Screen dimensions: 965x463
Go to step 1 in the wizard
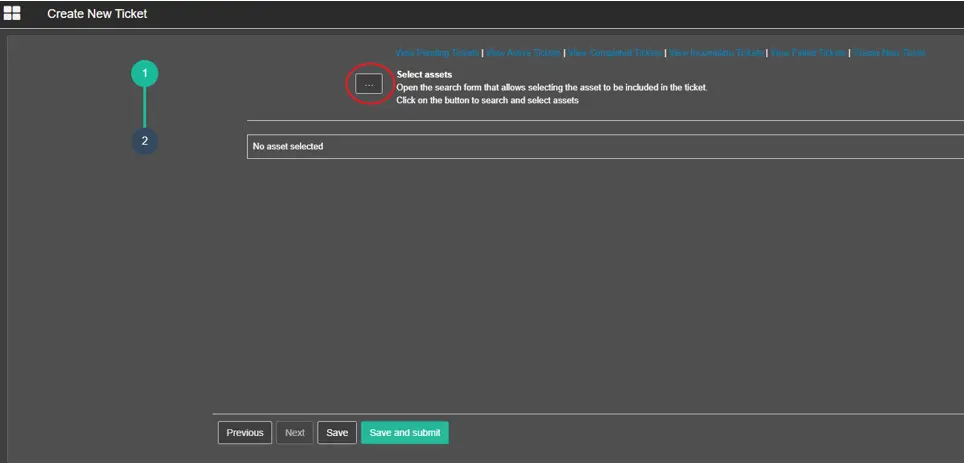tap(144, 73)
